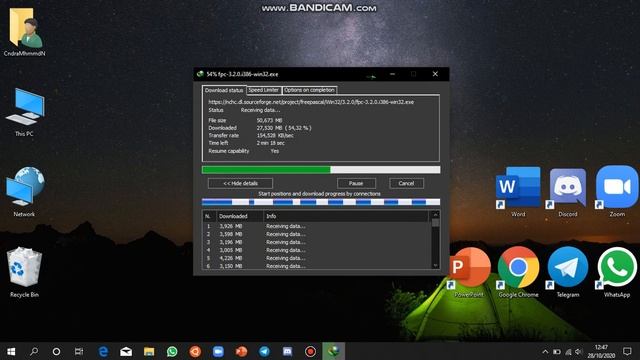
Task: Open Discord from the taskbar
Action: pos(287,351)
